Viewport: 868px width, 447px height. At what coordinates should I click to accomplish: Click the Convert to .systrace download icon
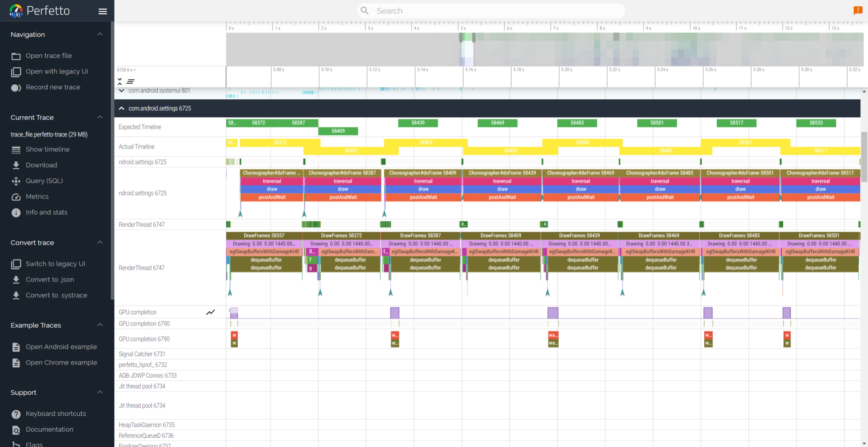pyautogui.click(x=16, y=296)
